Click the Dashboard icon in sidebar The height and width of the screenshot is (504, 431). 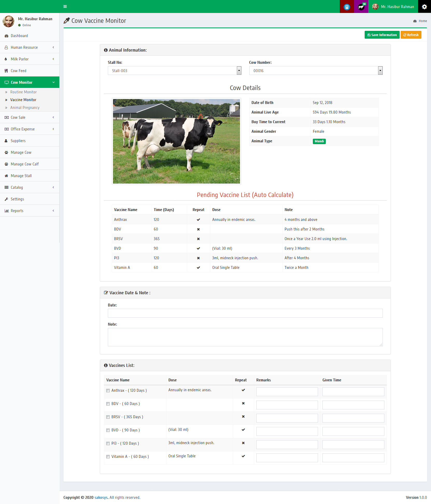(6, 36)
